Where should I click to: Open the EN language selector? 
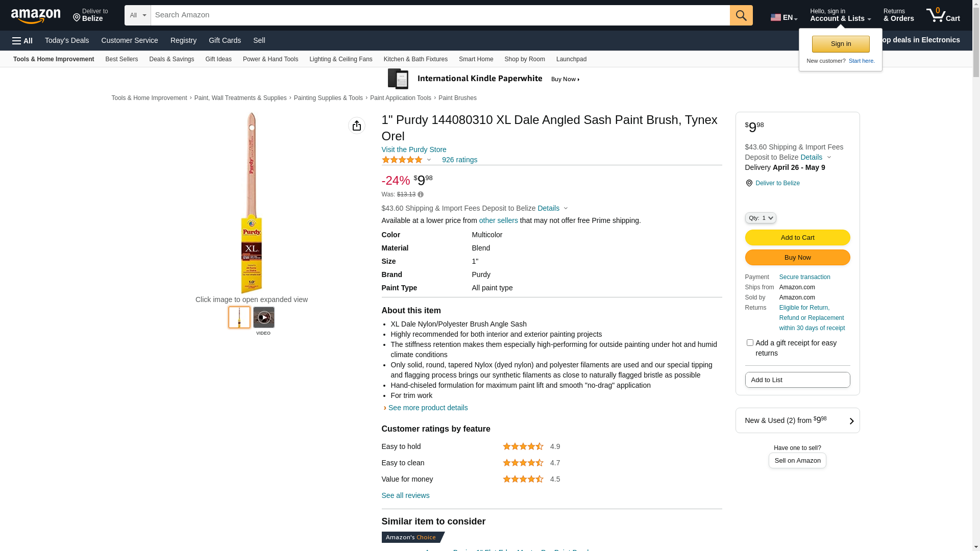pos(783,17)
